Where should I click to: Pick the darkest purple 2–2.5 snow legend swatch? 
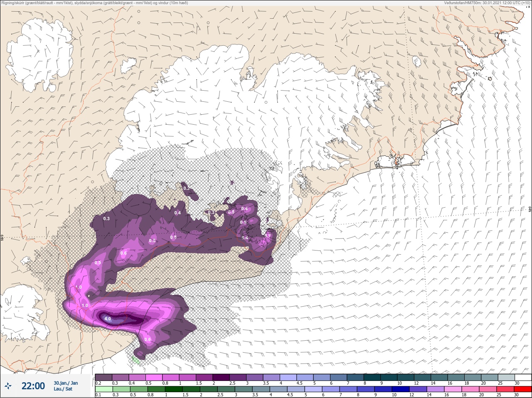(222, 377)
